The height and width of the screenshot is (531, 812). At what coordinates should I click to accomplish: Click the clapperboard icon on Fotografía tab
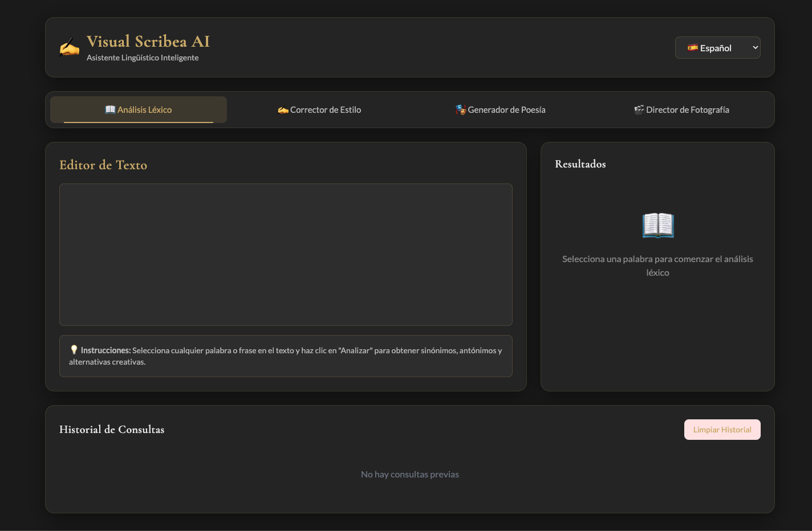(639, 109)
